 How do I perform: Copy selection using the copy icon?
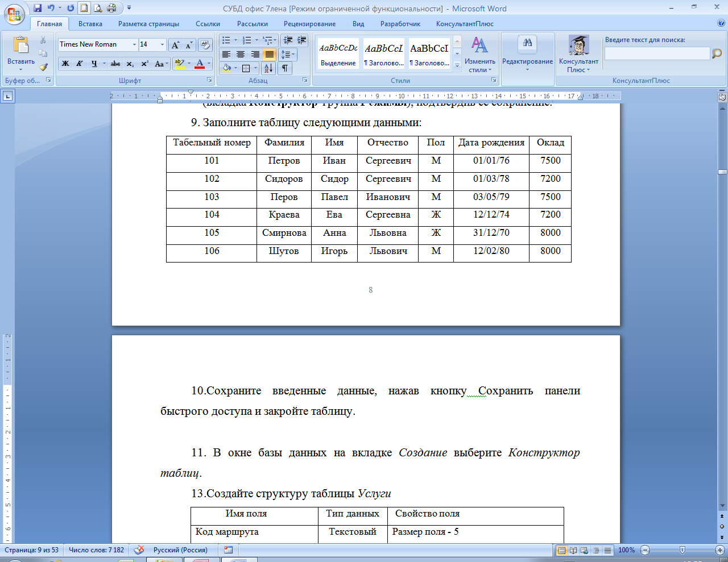43,53
